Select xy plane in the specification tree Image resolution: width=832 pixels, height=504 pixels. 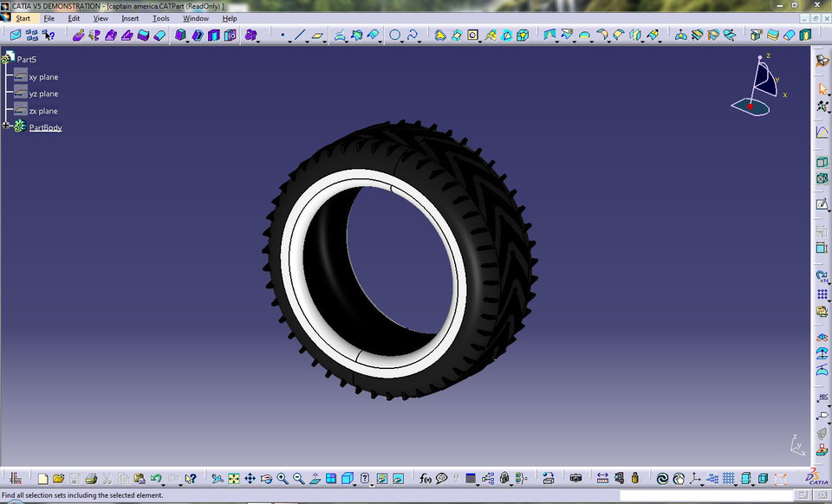tap(42, 77)
